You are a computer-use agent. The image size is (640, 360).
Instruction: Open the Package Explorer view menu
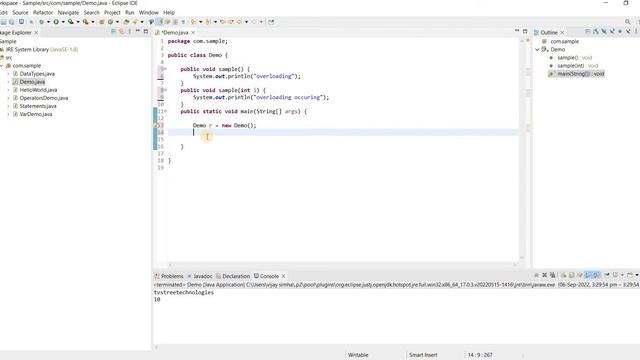[x=130, y=31]
